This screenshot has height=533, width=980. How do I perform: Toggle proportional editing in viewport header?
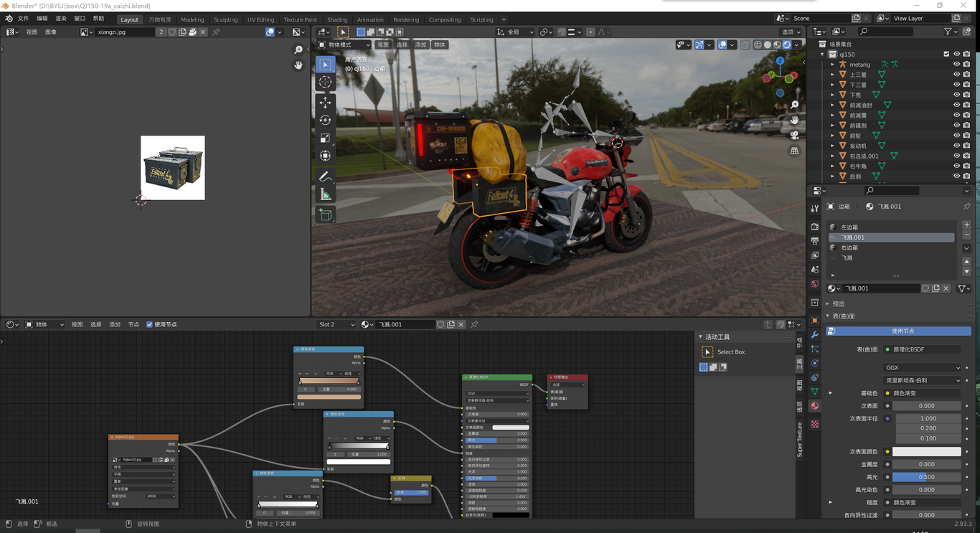tap(590, 32)
